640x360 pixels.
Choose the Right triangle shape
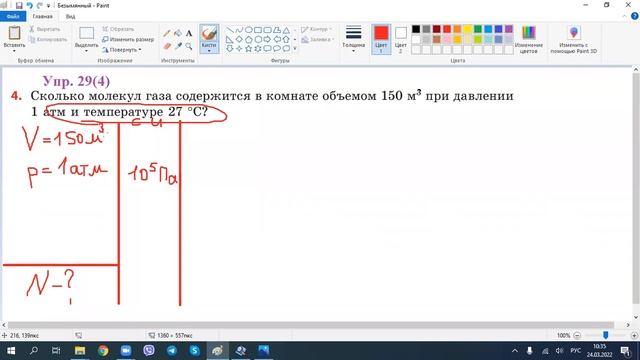[230, 40]
